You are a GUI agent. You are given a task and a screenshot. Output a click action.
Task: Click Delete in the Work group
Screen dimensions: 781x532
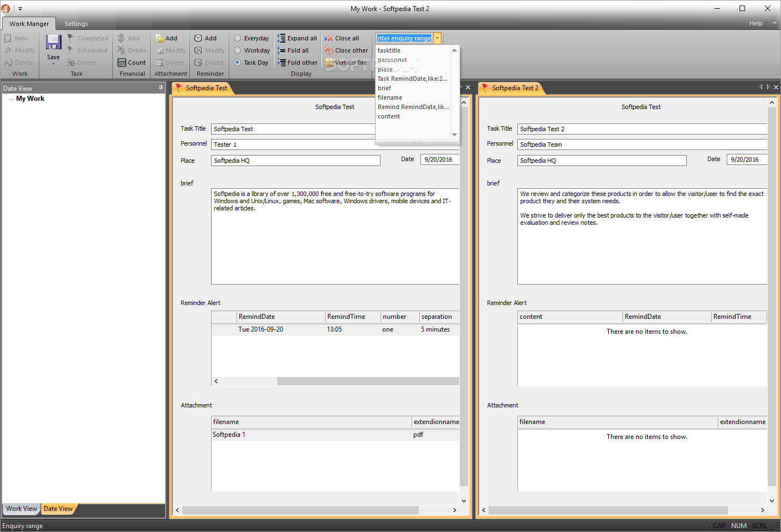(19, 63)
